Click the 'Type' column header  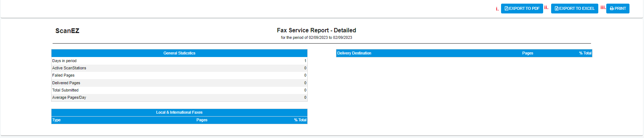point(57,120)
